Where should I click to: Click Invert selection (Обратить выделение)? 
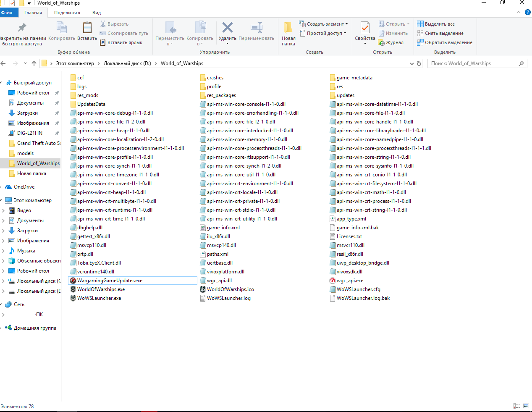445,42
